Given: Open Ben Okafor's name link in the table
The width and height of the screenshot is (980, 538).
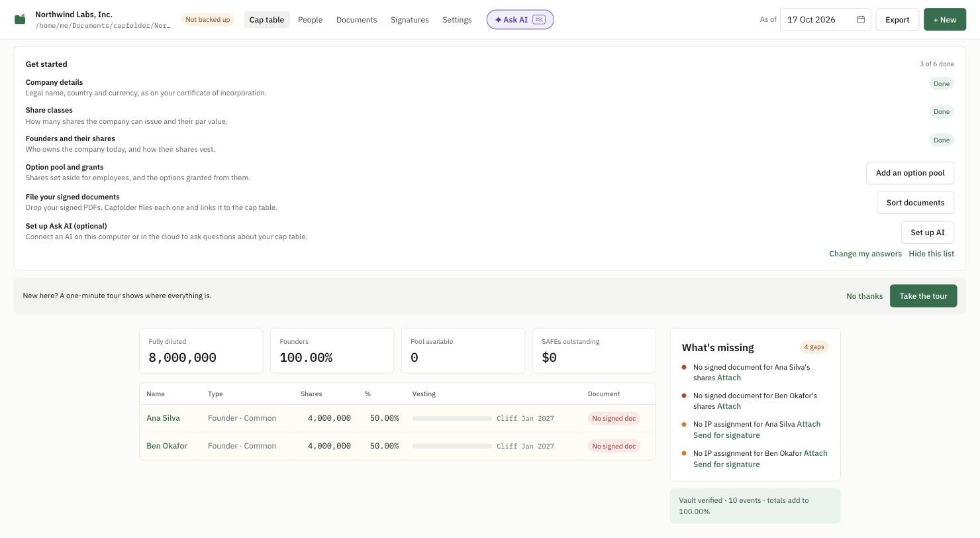Looking at the screenshot, I should click(x=167, y=446).
